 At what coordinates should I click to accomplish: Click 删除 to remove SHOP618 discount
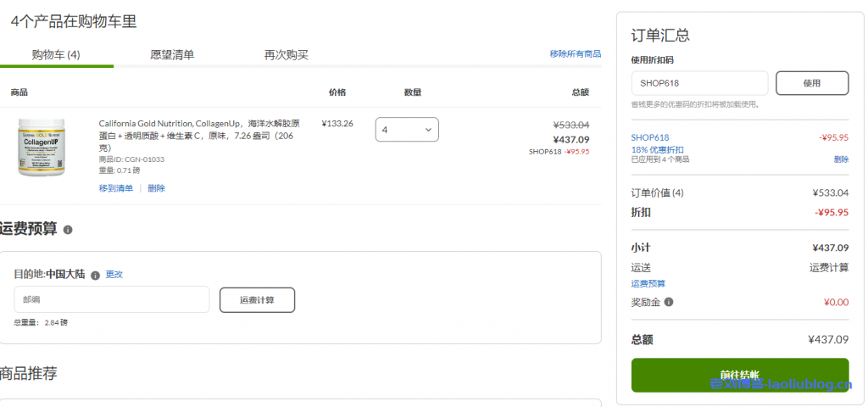coord(840,159)
